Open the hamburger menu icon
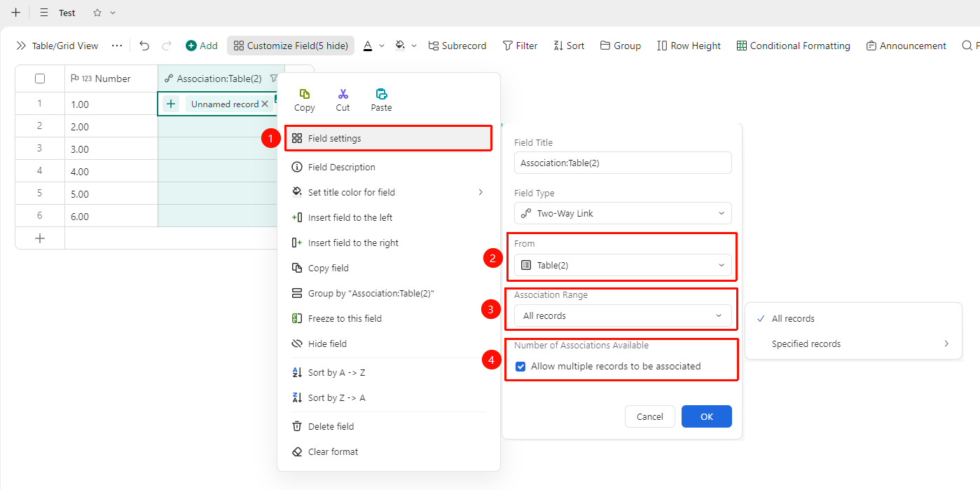The height and width of the screenshot is (490, 980). [44, 13]
